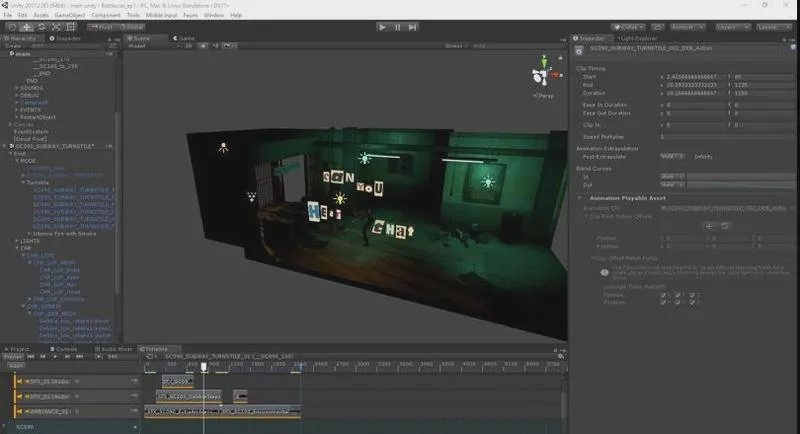Open SFX_02 track options menu icon
The image size is (800, 434).
(135, 396)
